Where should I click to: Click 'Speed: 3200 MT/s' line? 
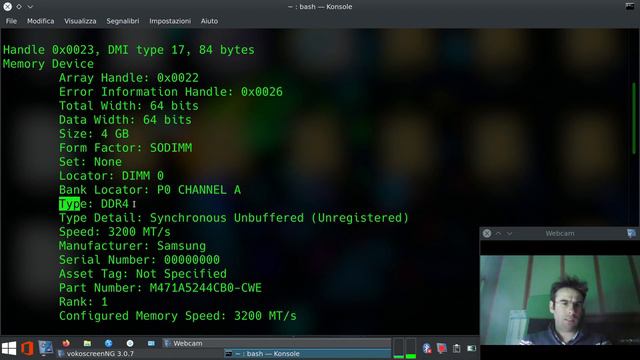tap(115, 231)
